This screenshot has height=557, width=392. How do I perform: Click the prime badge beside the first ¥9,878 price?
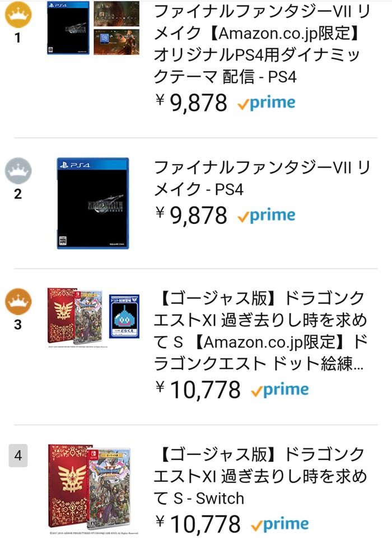coord(266,103)
